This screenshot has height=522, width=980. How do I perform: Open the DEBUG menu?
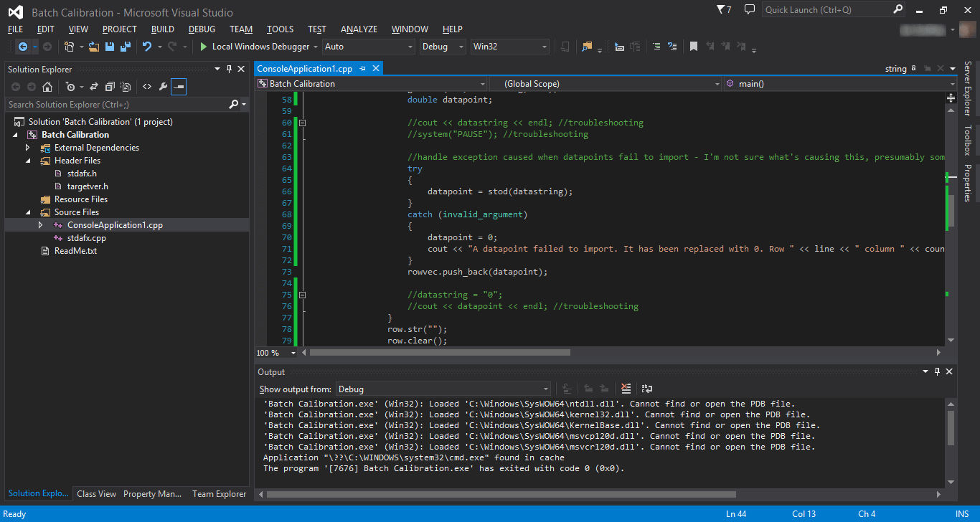tap(202, 29)
